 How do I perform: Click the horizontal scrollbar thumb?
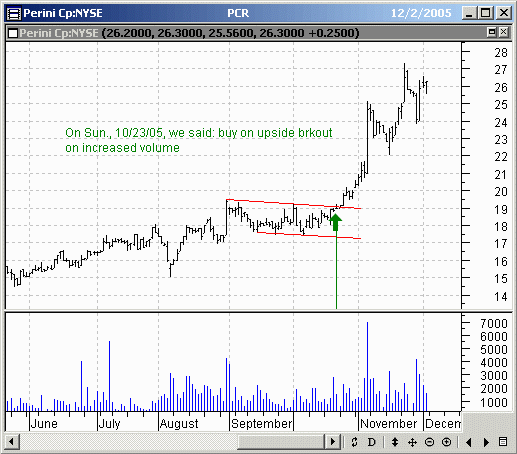pyautogui.click(x=282, y=442)
